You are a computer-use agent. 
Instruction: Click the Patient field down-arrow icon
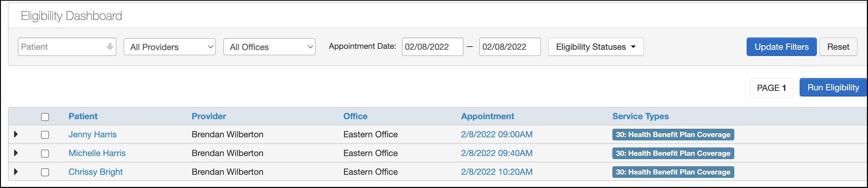click(x=110, y=47)
